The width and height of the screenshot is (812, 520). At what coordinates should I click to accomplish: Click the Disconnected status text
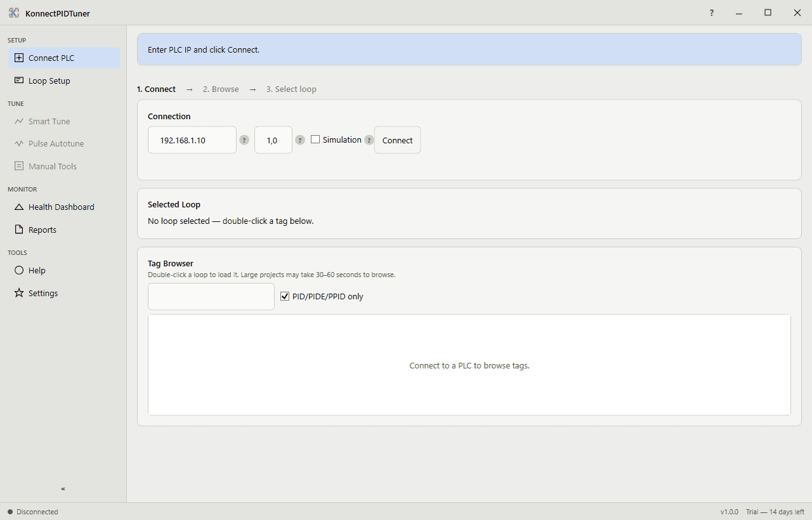coord(37,512)
